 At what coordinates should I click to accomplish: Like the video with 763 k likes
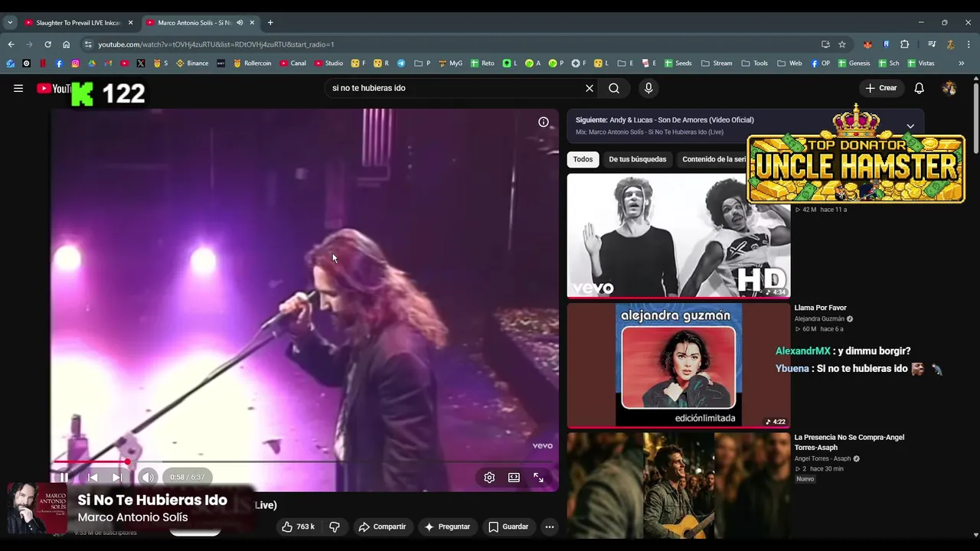point(299,527)
